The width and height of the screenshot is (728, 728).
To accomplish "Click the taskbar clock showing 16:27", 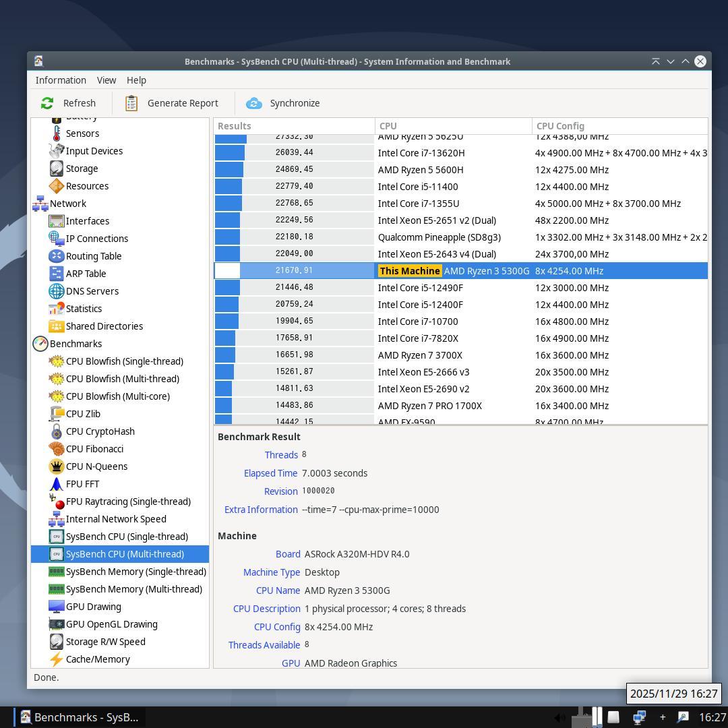I will (712, 717).
